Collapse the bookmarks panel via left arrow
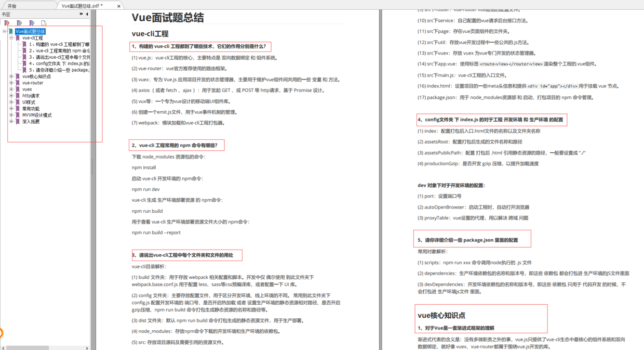 [x=87, y=15]
